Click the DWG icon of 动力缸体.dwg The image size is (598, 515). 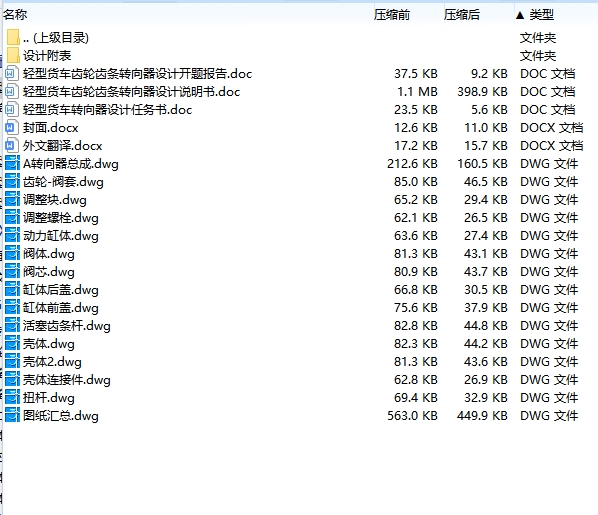pos(13,235)
